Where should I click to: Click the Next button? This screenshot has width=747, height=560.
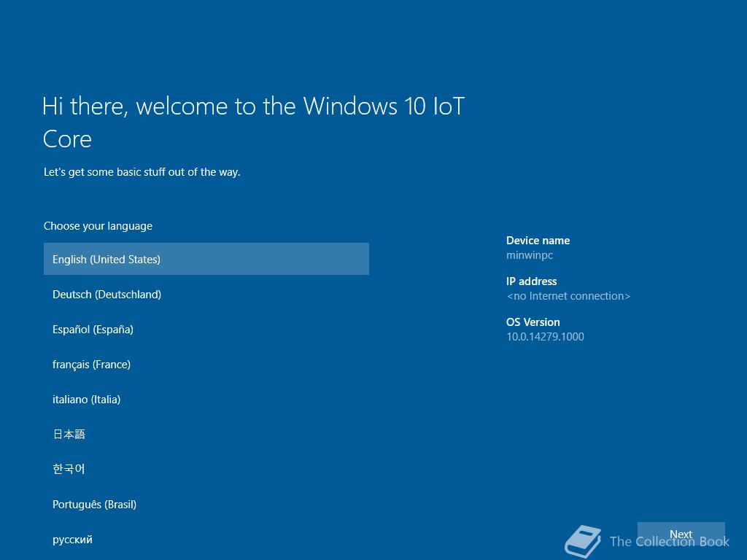coord(681,534)
